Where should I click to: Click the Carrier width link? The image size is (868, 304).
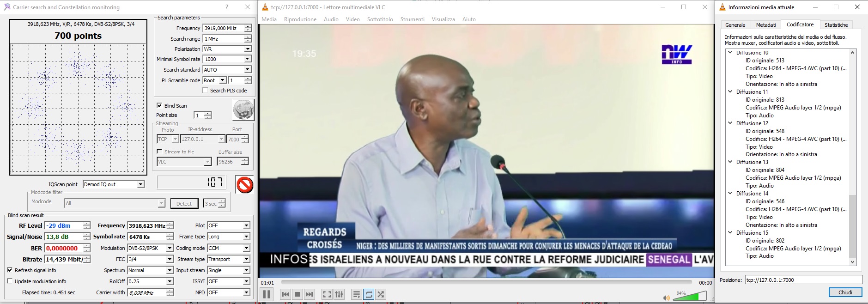pos(110,292)
